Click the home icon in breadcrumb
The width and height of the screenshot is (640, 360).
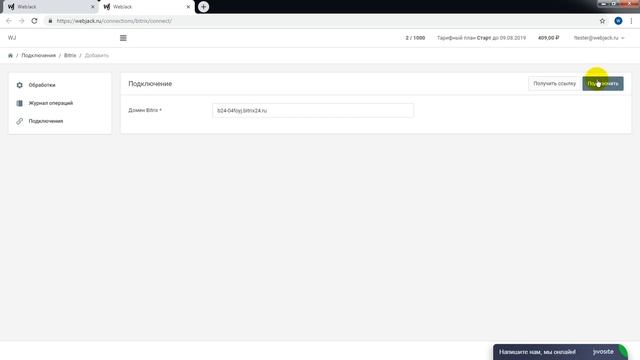10,56
